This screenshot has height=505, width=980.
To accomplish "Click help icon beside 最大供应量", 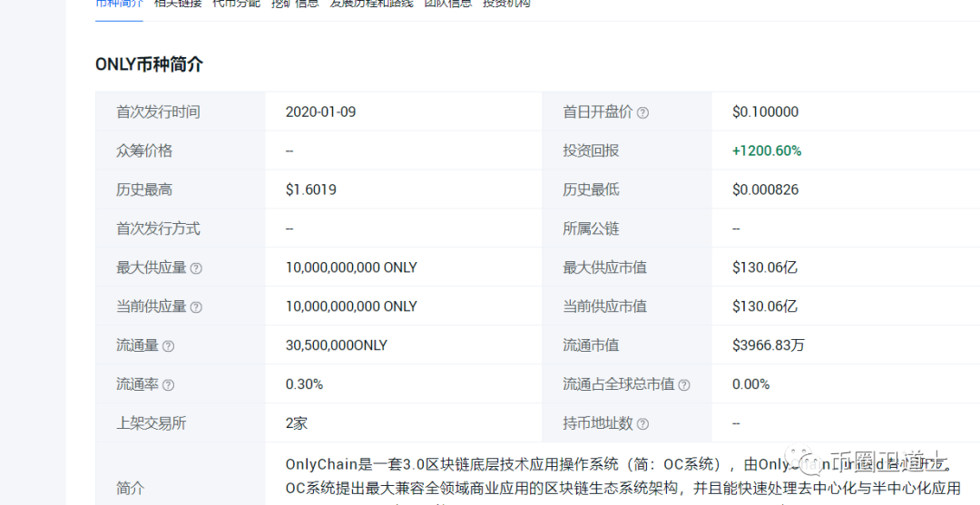I will tap(196, 267).
